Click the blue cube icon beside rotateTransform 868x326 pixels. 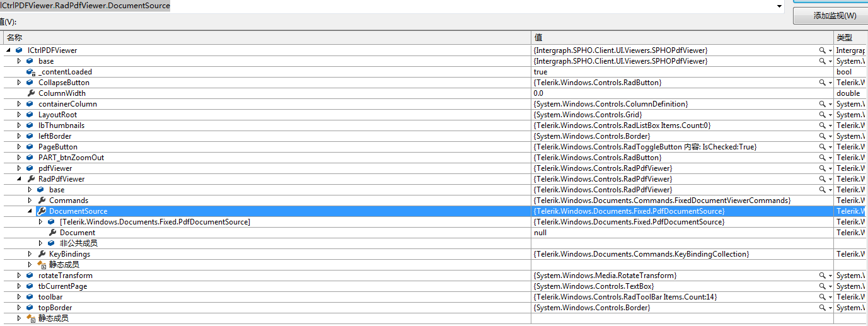pos(30,276)
